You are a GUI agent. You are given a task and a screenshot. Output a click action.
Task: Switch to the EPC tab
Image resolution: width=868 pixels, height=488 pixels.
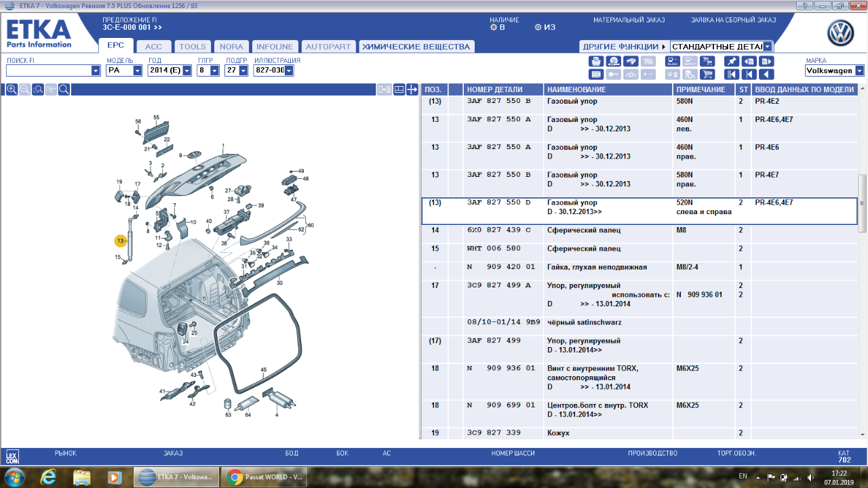click(x=116, y=46)
